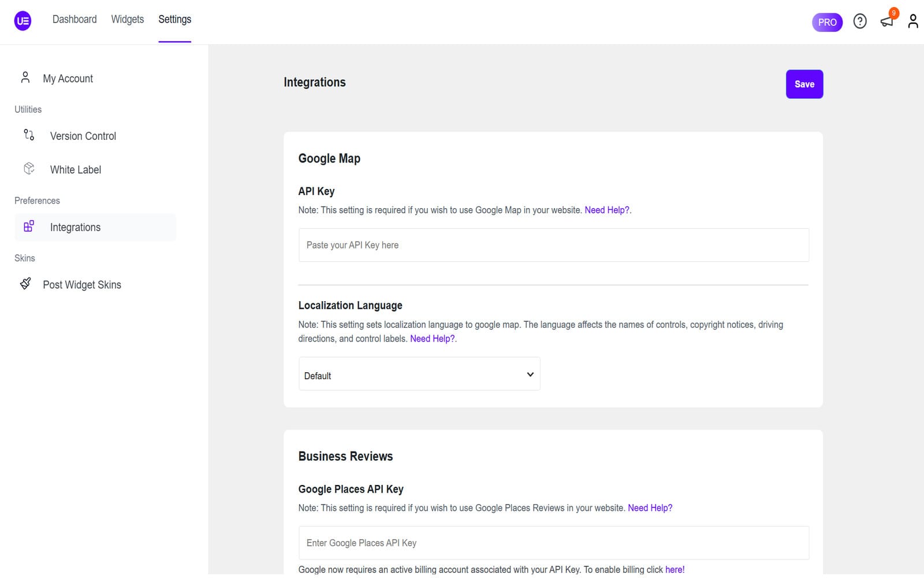Click the Preferences sidebar heading

(38, 201)
